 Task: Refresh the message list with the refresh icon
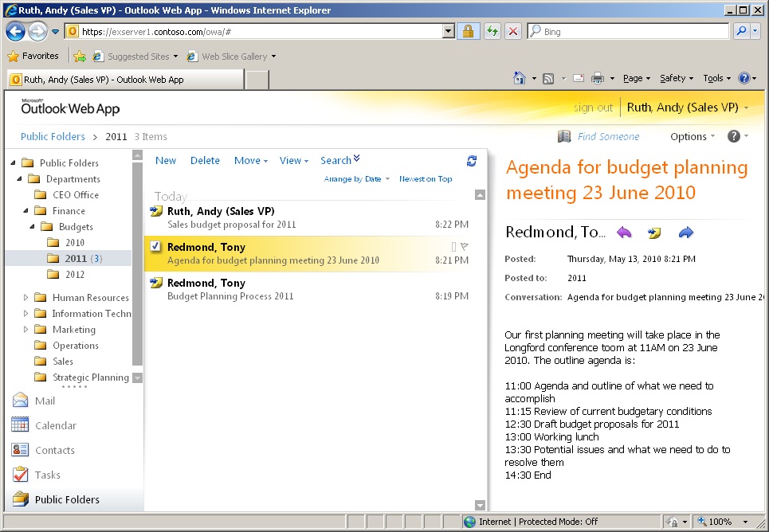[x=472, y=161]
